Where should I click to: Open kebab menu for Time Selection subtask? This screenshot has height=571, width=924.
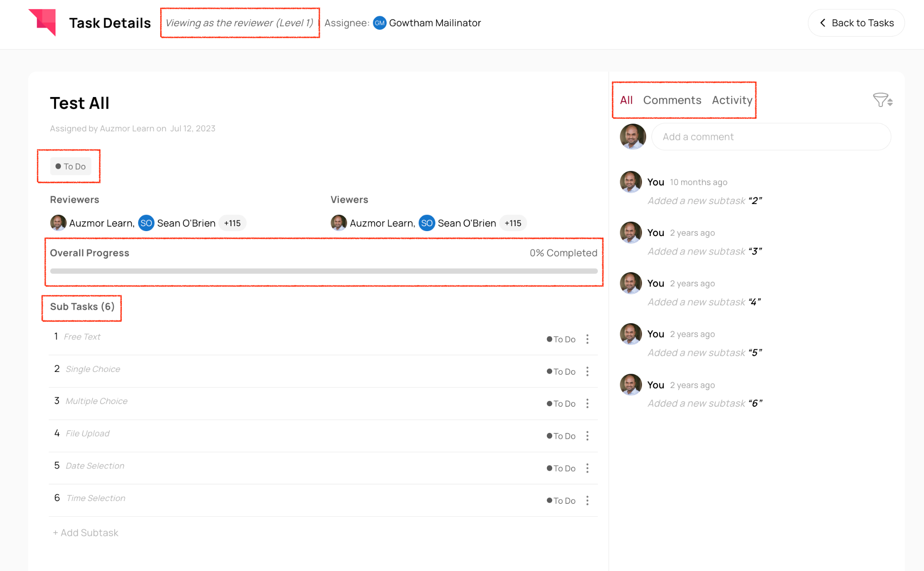click(x=587, y=501)
